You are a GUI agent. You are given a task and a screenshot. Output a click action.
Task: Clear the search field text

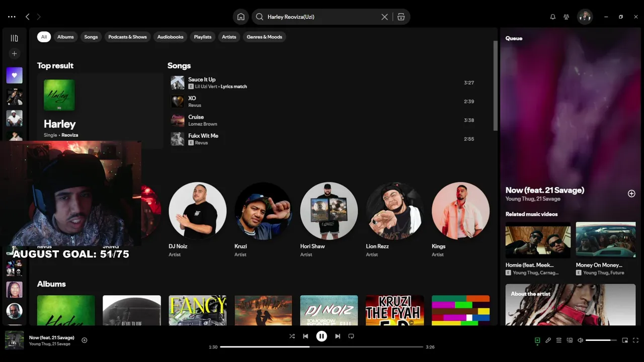pos(384,17)
